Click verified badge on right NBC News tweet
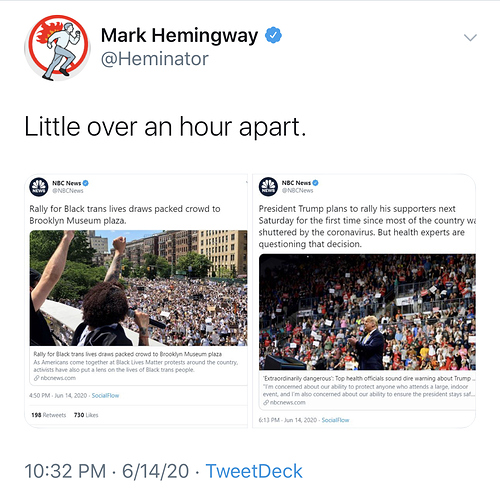The width and height of the screenshot is (500, 499). 315,183
